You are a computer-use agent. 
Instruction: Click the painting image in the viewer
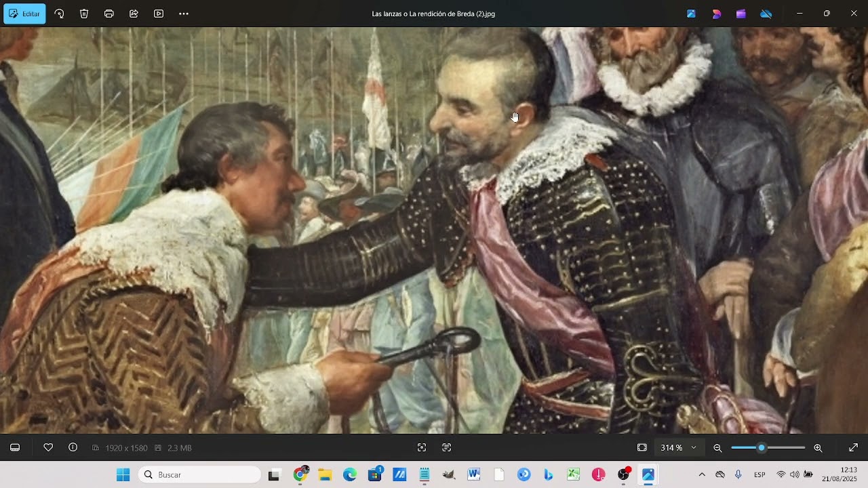pyautogui.click(x=434, y=230)
